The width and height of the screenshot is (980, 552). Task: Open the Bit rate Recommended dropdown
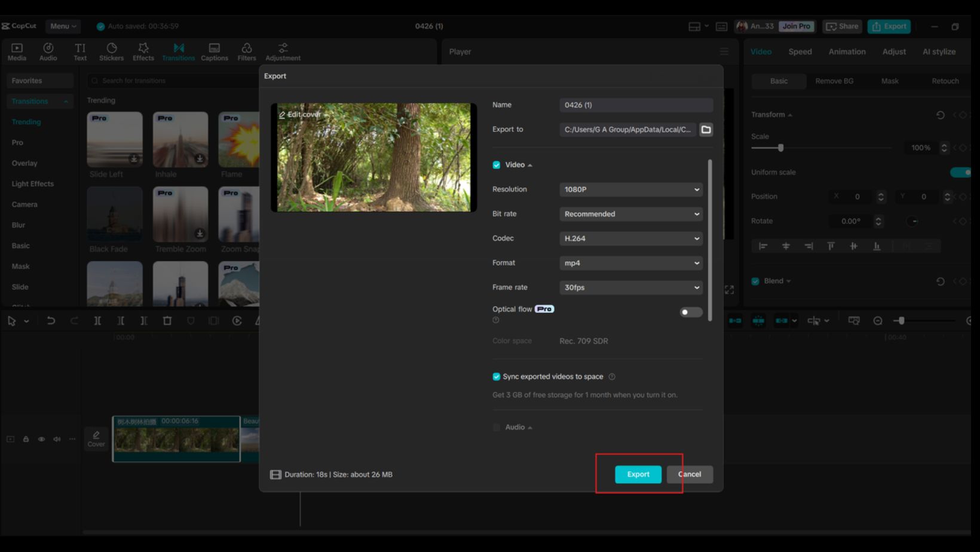pos(631,214)
